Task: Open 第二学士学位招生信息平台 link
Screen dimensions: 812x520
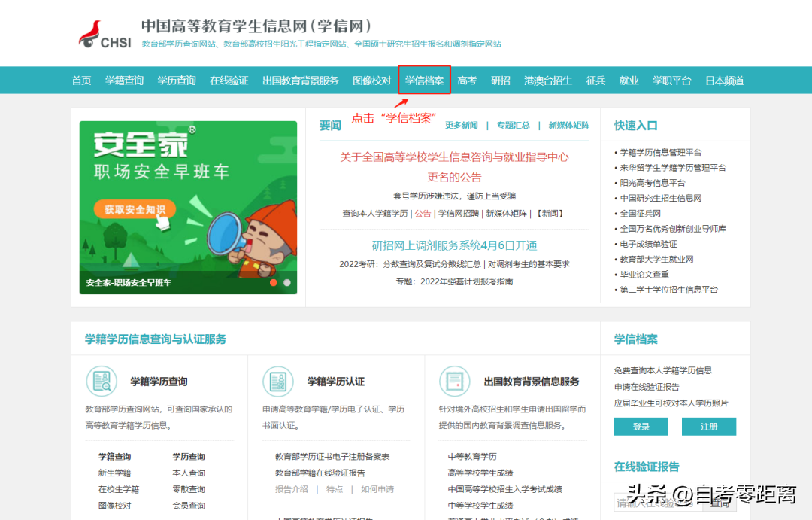Action: pyautogui.click(x=668, y=290)
